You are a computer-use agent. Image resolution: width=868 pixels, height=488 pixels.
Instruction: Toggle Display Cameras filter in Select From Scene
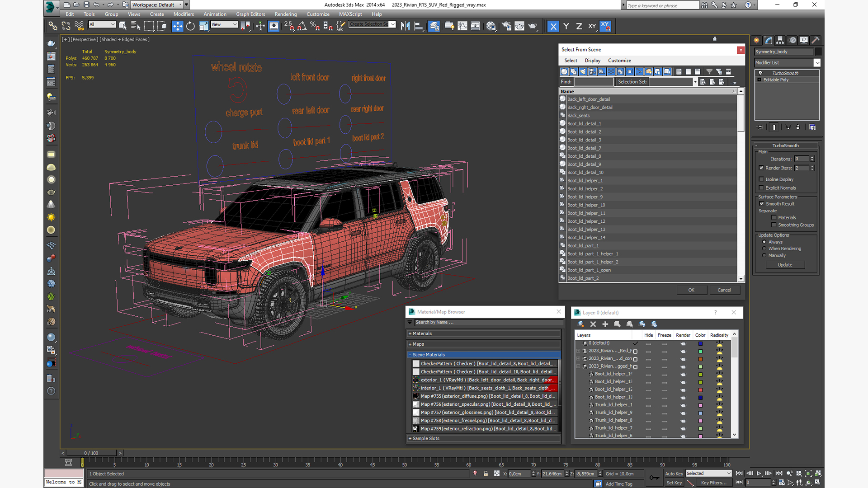click(592, 71)
